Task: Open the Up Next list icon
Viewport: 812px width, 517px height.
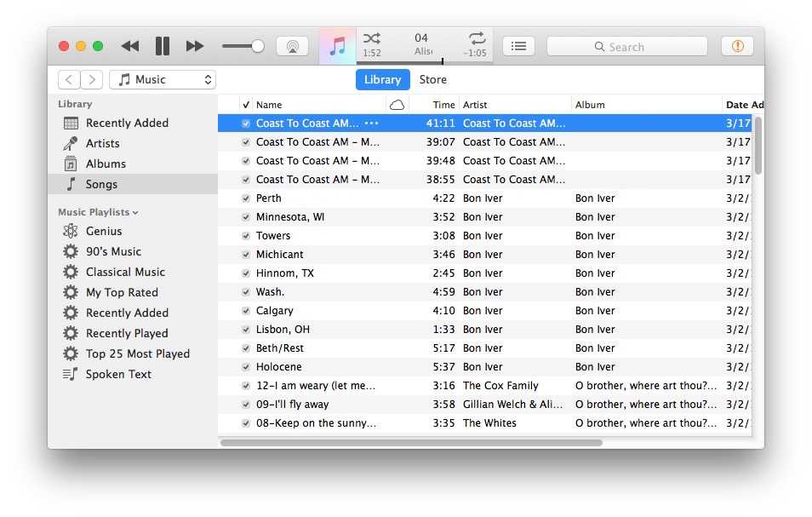Action: [x=518, y=47]
